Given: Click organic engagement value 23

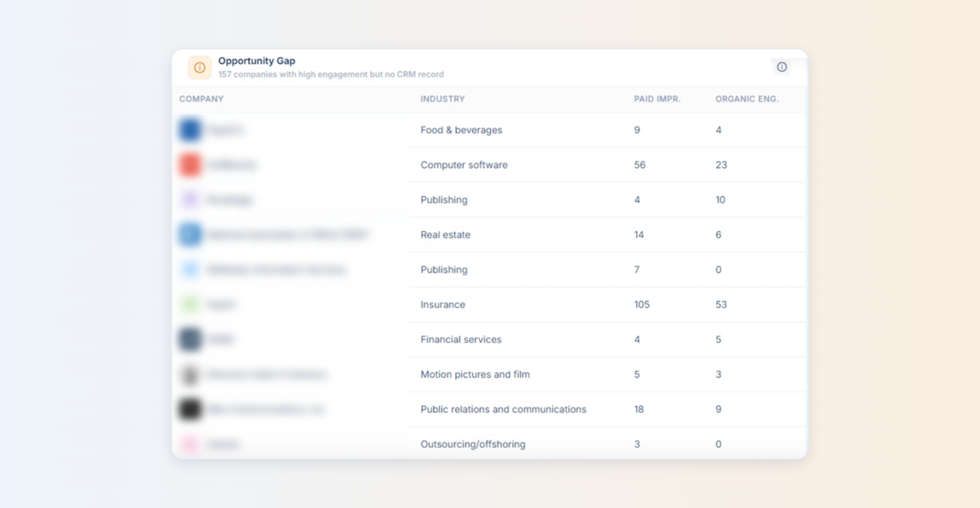Looking at the screenshot, I should pos(721,165).
